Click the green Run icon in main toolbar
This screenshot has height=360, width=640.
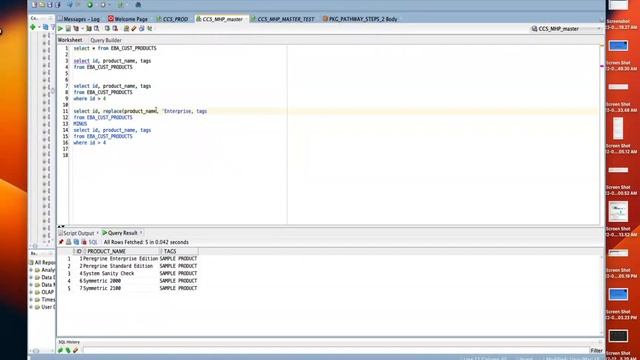(x=90, y=5)
